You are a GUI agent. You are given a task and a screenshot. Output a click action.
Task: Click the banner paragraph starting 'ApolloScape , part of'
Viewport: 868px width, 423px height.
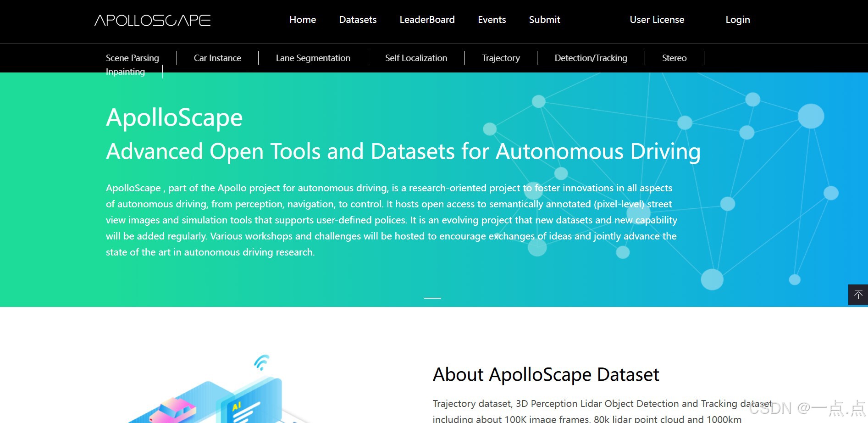[392, 220]
